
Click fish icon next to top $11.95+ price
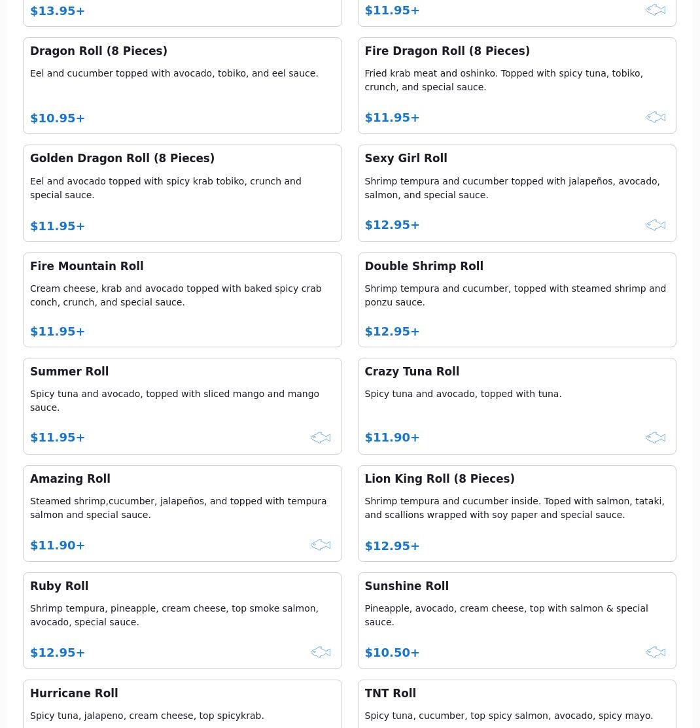click(656, 10)
